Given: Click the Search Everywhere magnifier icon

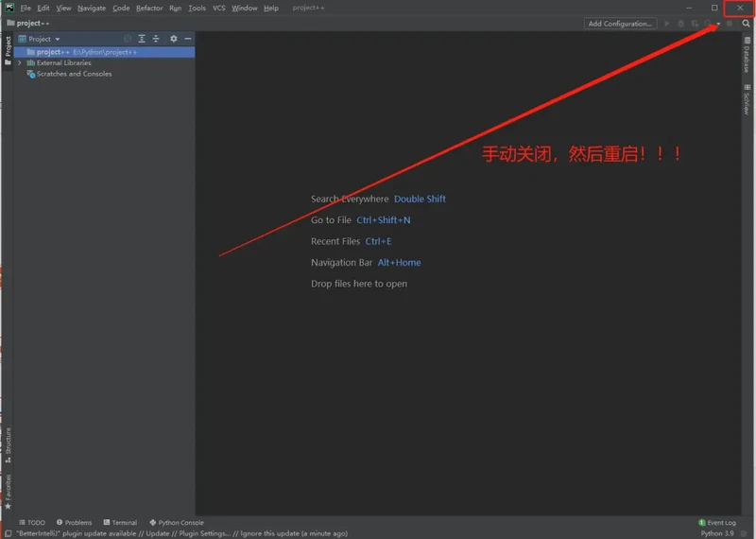Looking at the screenshot, I should (x=745, y=24).
